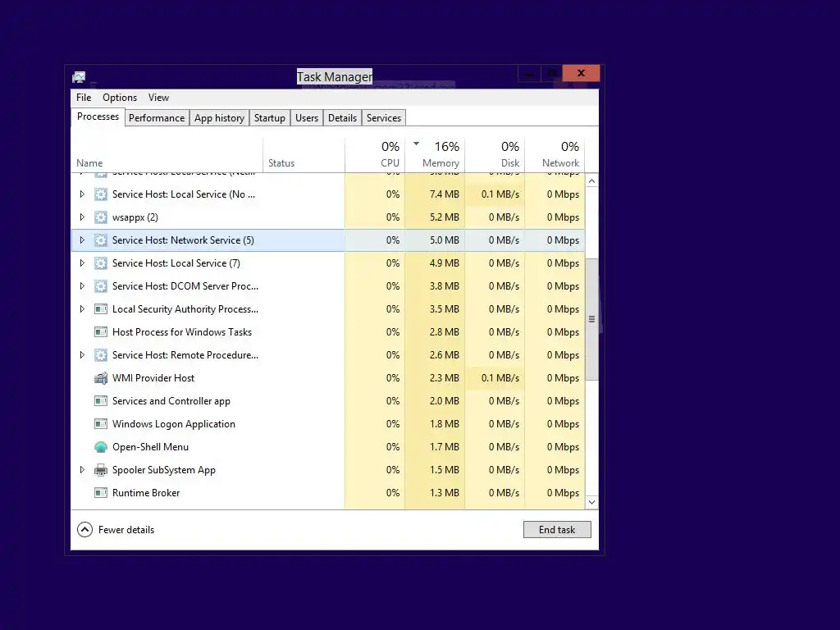The height and width of the screenshot is (630, 840).
Task: Sort processes by CPU column
Action: pos(375,155)
